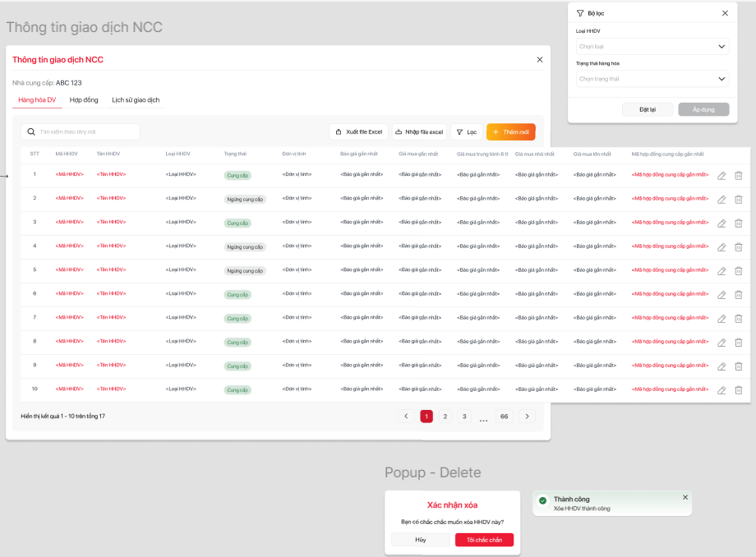Click the Tìm kiếm theo search field
The image size is (756, 557).
[86, 131]
